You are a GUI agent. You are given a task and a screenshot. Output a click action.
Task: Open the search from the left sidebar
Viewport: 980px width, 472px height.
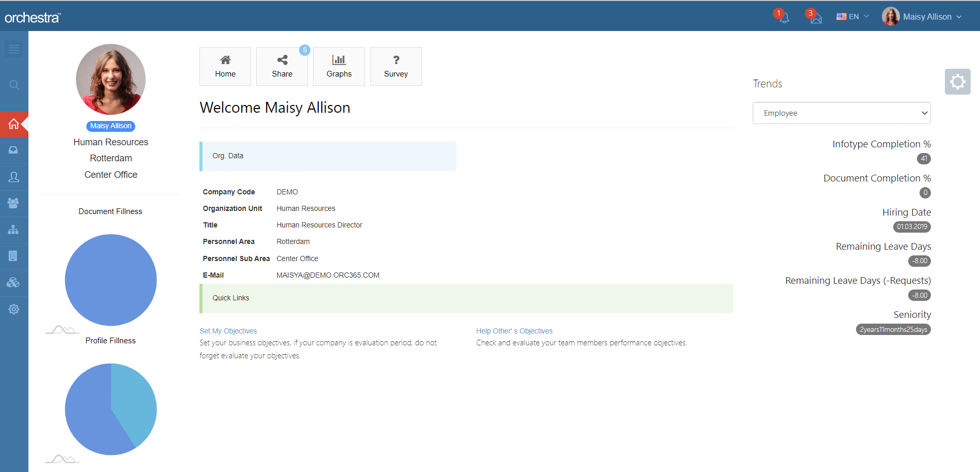click(x=14, y=84)
